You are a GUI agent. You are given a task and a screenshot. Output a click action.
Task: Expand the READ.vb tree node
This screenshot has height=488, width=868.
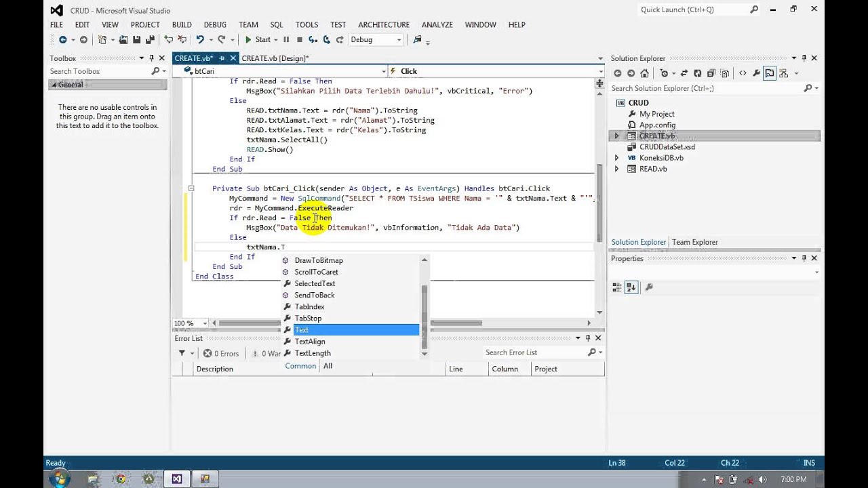click(616, 169)
